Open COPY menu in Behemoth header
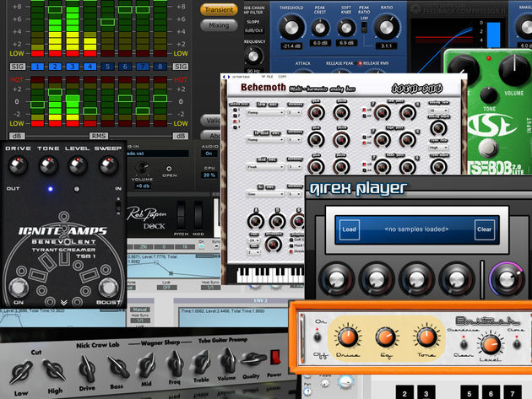This screenshot has height=399, width=532. [x=282, y=77]
